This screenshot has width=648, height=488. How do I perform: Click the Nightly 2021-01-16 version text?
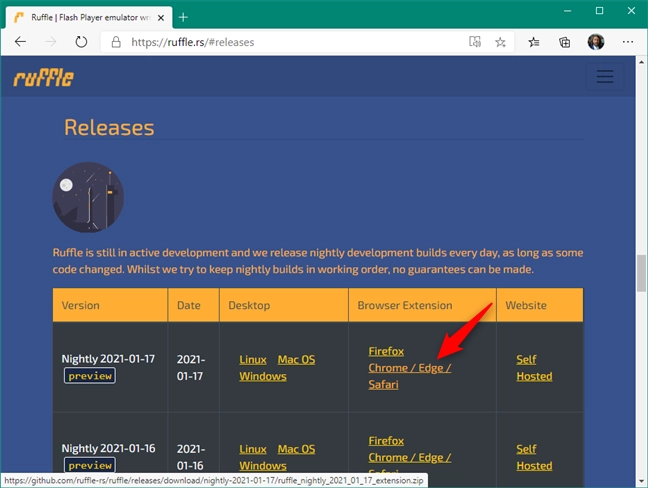tap(108, 448)
